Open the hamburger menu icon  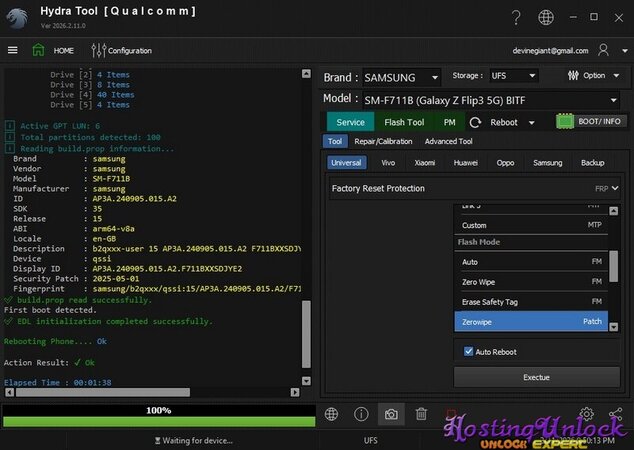13,50
